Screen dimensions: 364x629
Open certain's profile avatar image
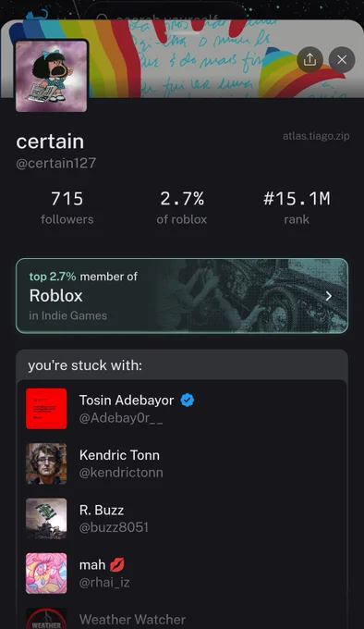coord(51,76)
